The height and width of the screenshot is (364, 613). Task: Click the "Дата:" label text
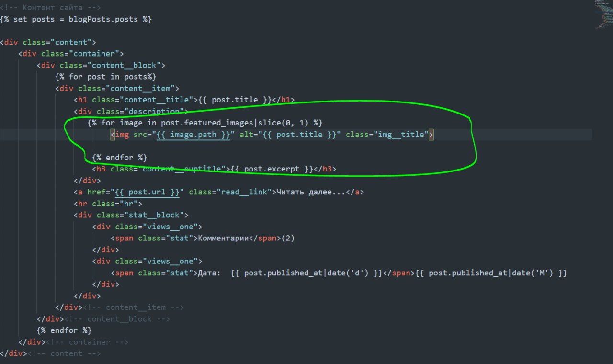209,273
